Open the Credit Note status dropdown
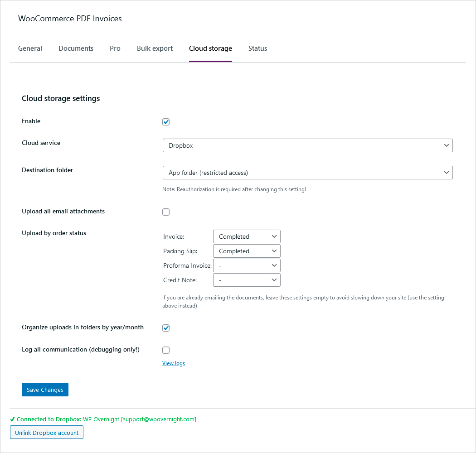The image size is (476, 453). [247, 280]
